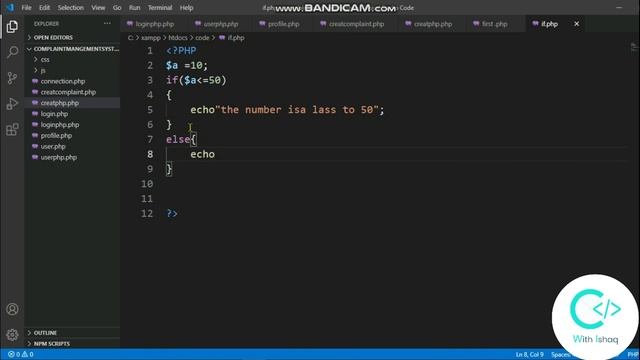
Task: Open the Search view in activity bar
Action: pyautogui.click(x=12, y=52)
